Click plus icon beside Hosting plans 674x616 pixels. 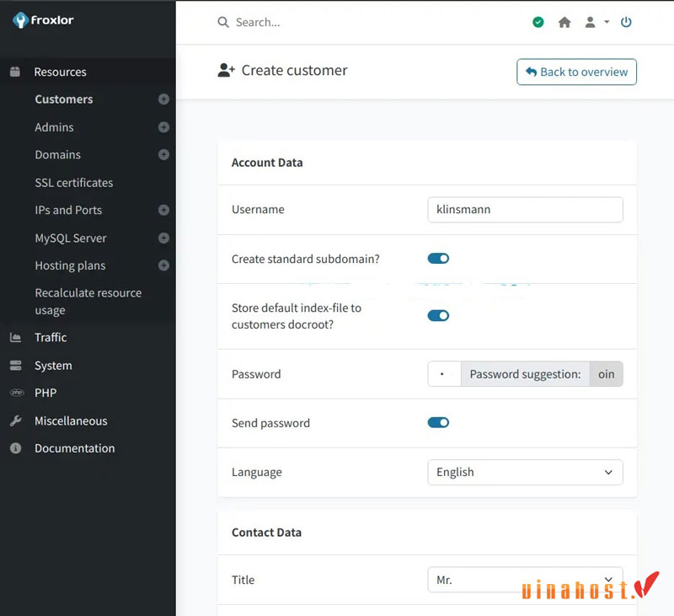pyautogui.click(x=163, y=265)
